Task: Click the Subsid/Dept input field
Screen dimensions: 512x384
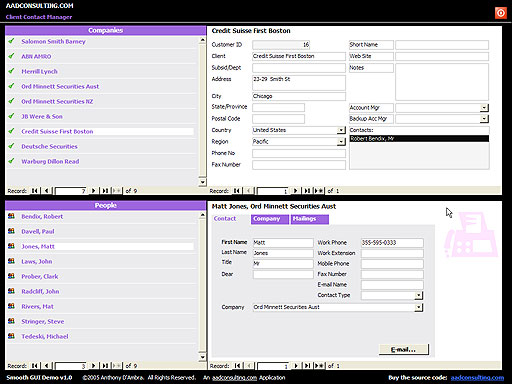Action: [x=299, y=68]
